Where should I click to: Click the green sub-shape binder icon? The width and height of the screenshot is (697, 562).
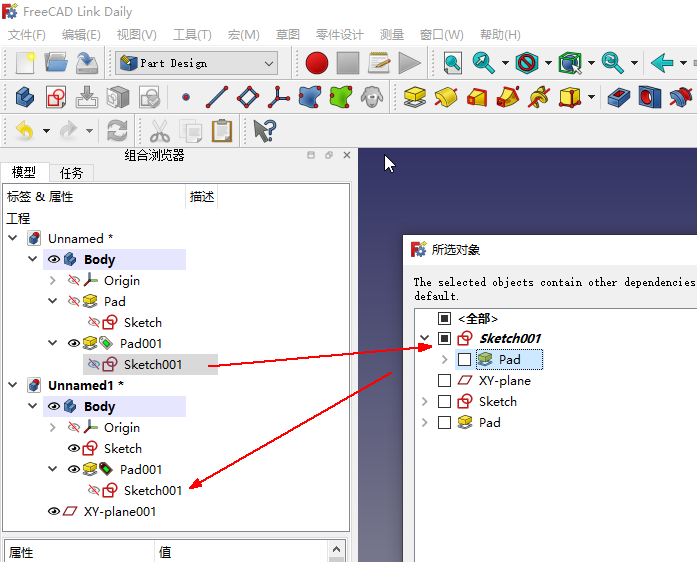[x=341, y=97]
